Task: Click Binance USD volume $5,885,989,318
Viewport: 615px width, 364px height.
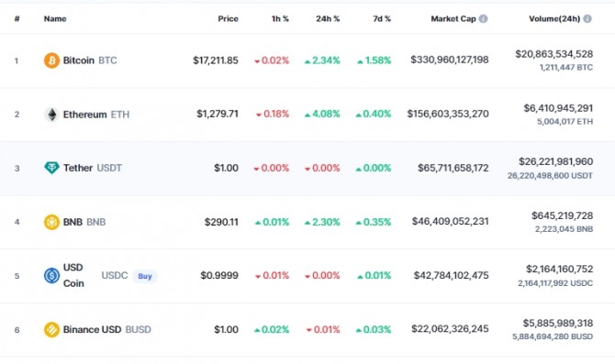Action: pos(558,324)
